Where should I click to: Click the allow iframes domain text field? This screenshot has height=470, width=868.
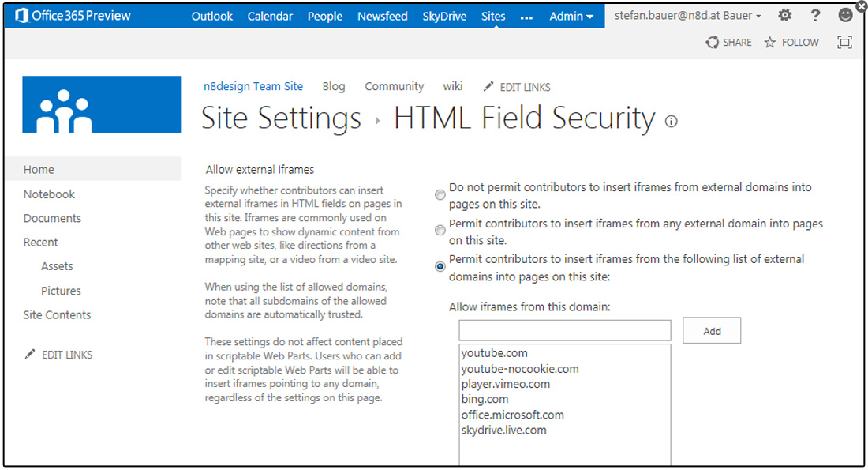(x=565, y=330)
